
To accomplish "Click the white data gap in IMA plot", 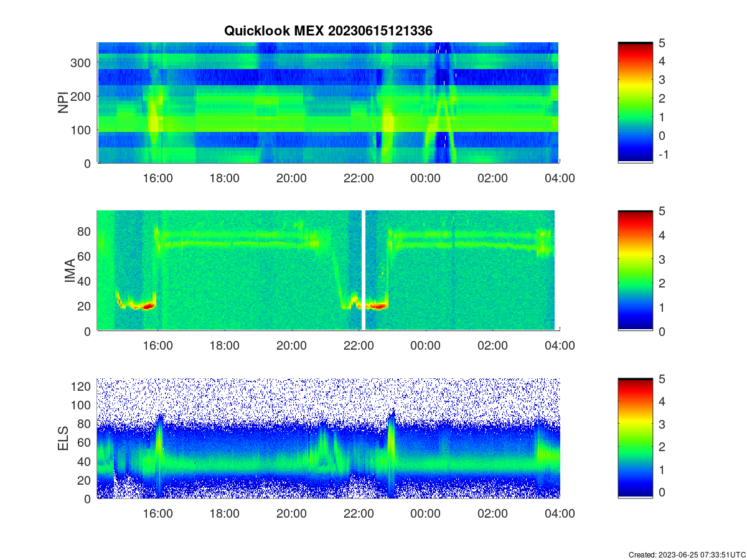I will (364, 271).
